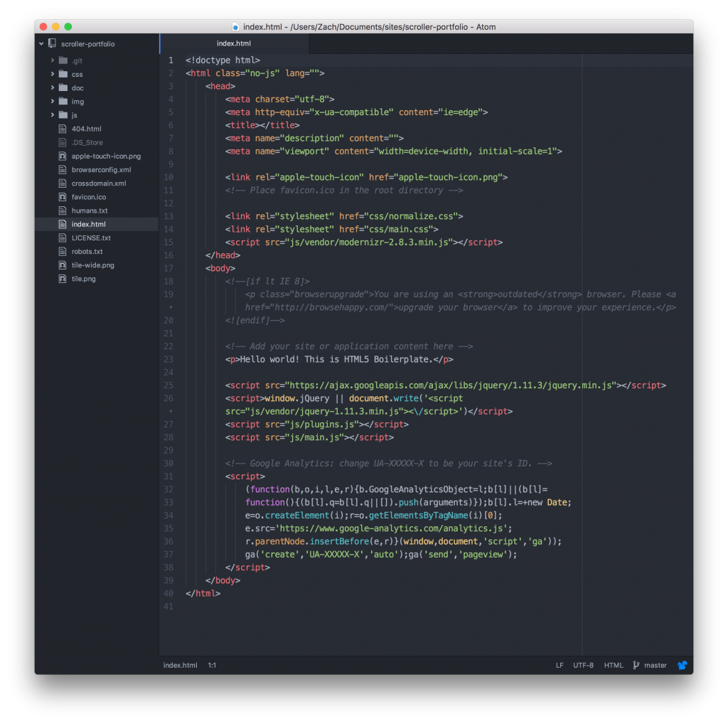728x724 pixels.
Task: Click the robots.txt file icon
Action: coord(63,251)
